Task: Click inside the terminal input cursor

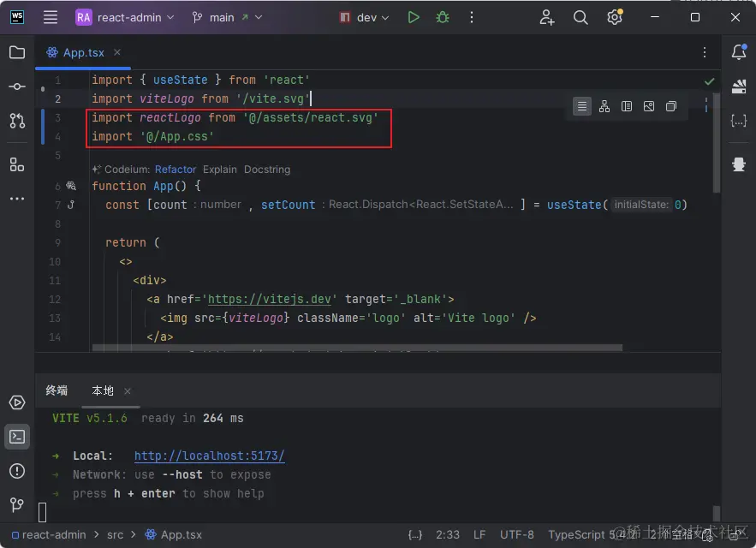Action: (x=43, y=512)
